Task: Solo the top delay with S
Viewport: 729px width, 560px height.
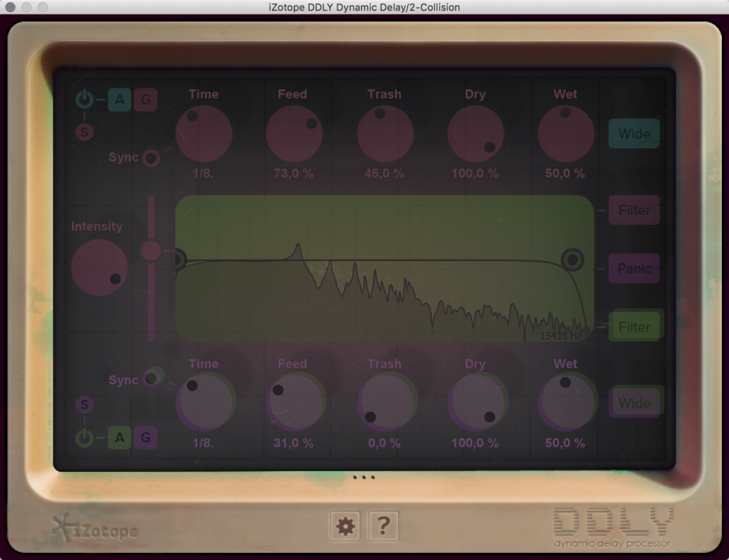Action: click(85, 132)
